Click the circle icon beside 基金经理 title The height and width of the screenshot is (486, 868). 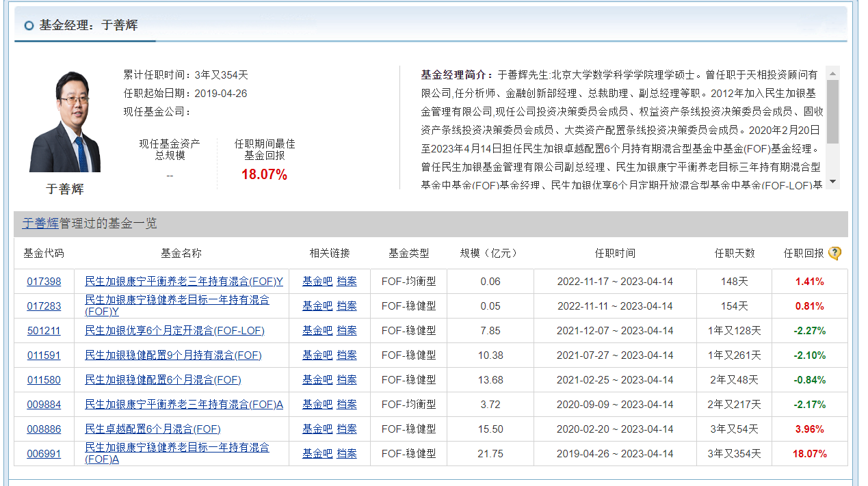coord(29,26)
